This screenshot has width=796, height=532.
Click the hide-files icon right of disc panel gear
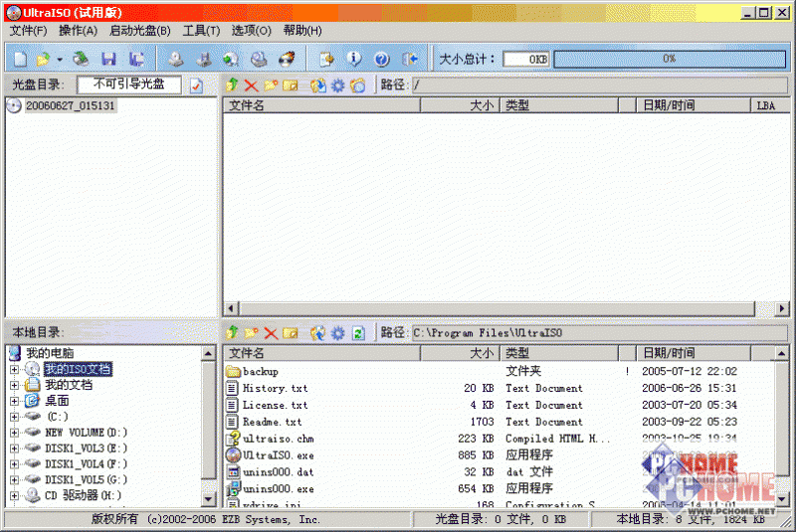coord(358,86)
